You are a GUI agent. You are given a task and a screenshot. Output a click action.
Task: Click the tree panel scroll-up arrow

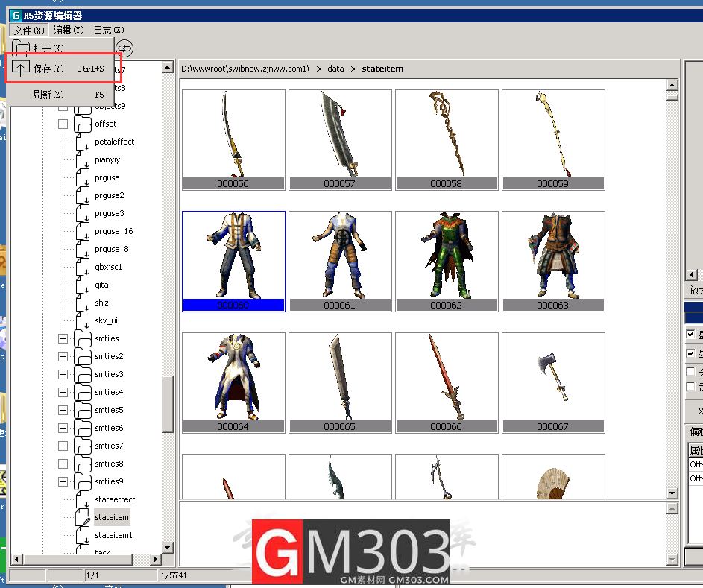[x=168, y=67]
